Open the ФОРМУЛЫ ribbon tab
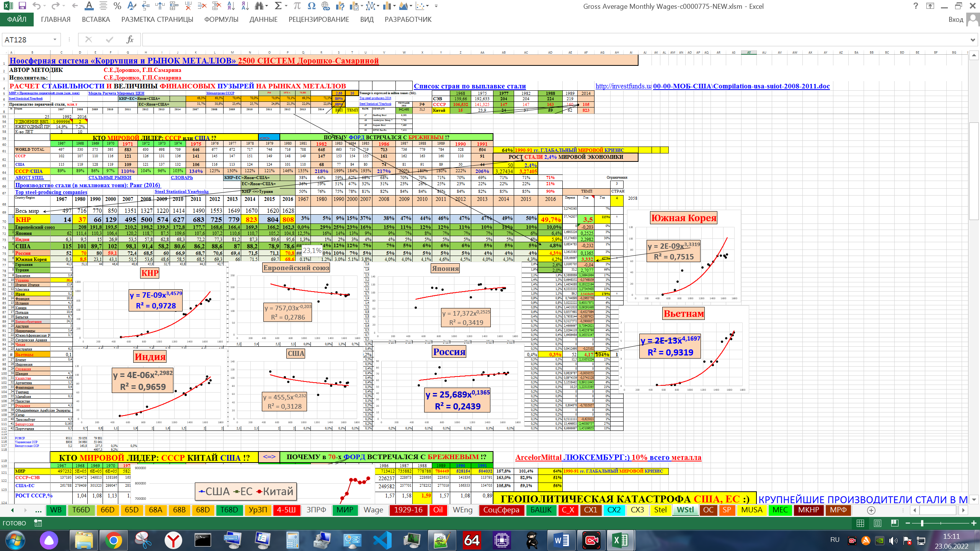This screenshot has width=980, height=551. [221, 20]
